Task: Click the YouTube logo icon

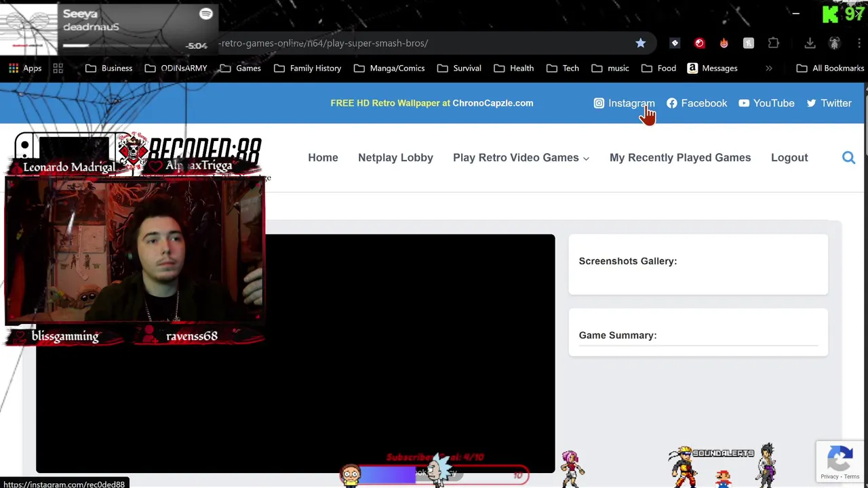Action: pos(744,103)
